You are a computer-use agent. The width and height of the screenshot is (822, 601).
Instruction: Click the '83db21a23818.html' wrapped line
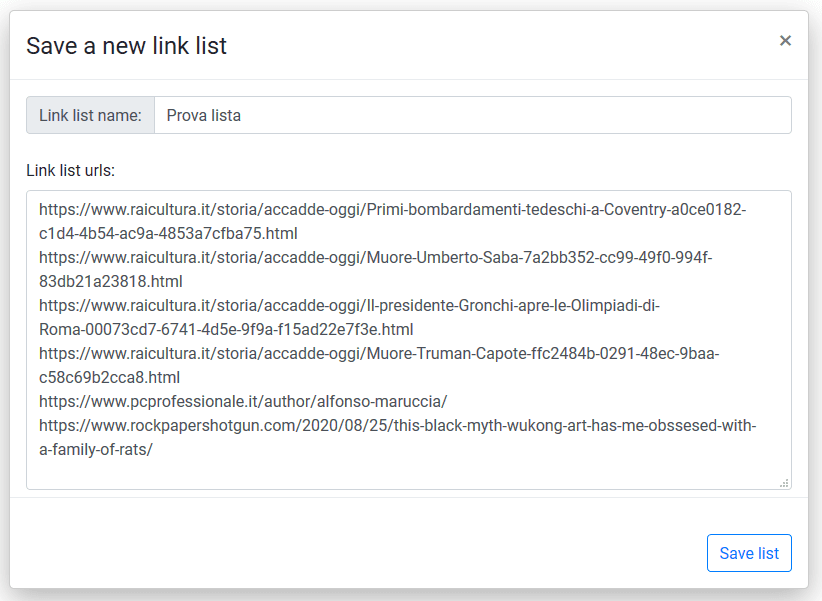tap(111, 282)
